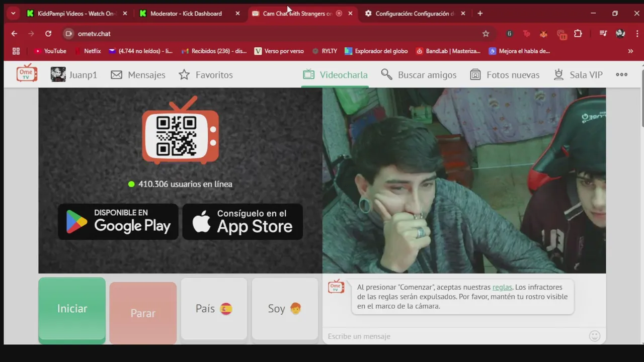The width and height of the screenshot is (644, 362).
Task: Click the Google Play download badge
Action: [118, 221]
